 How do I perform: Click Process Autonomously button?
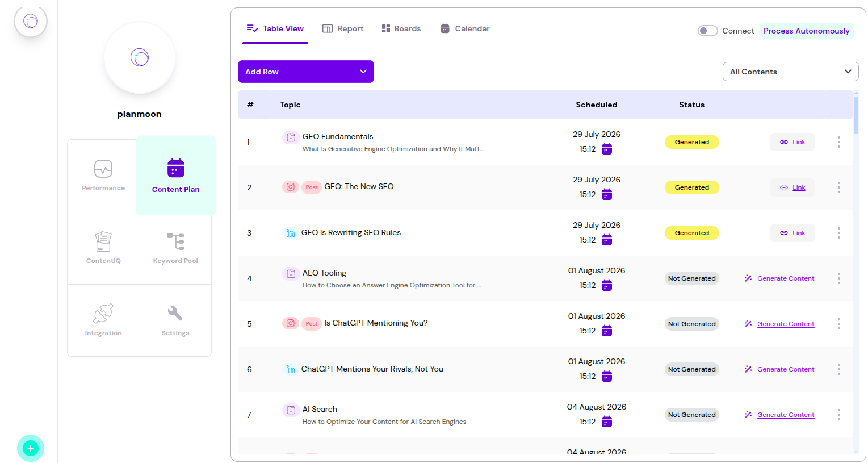[806, 31]
